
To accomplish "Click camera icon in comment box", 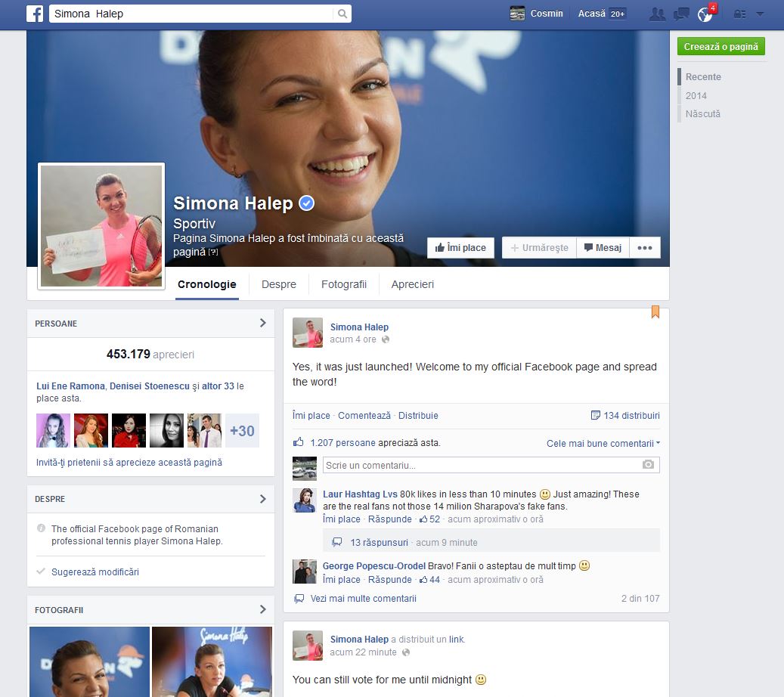I will tap(648, 465).
